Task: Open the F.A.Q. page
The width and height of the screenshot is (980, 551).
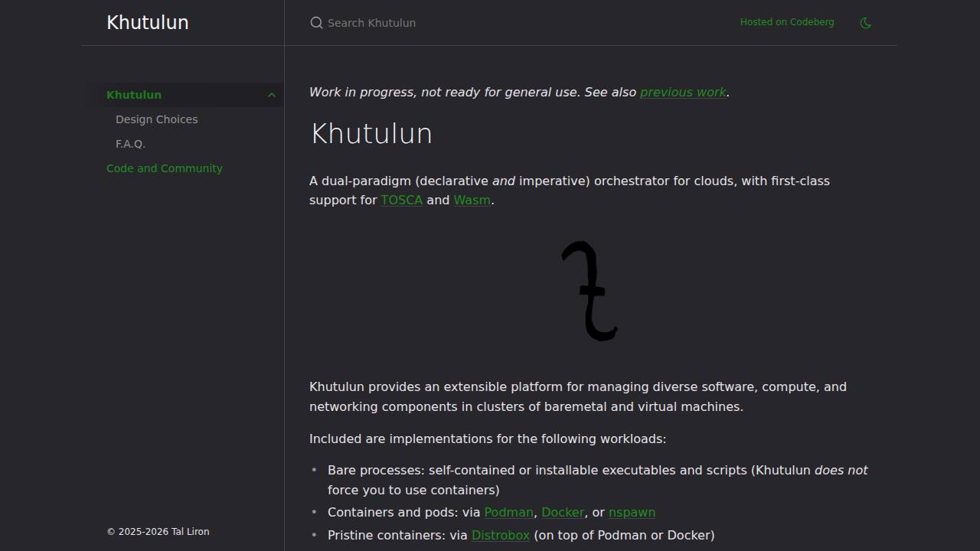Action: point(130,144)
